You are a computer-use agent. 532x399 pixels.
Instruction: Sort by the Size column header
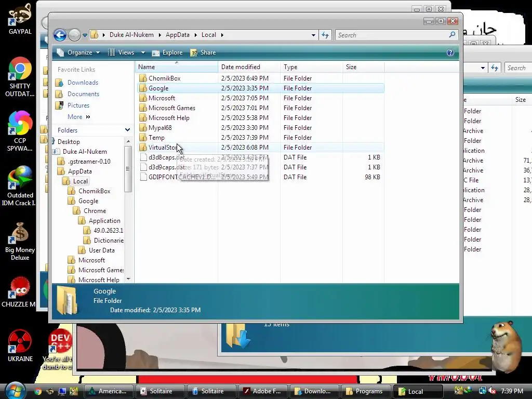click(363, 67)
